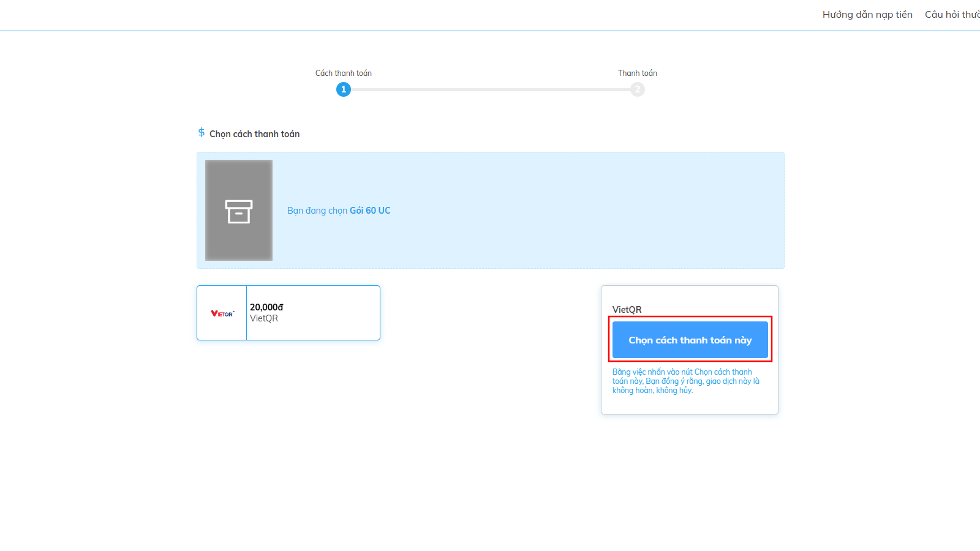The height and width of the screenshot is (551, 980).
Task: Click the step 2 circle indicator
Action: pos(638,89)
